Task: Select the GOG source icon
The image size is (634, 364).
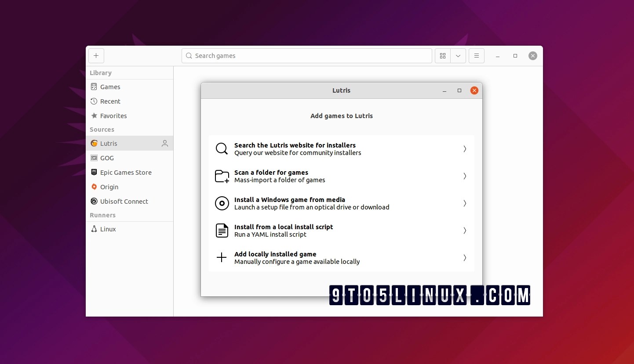Action: [x=94, y=158]
